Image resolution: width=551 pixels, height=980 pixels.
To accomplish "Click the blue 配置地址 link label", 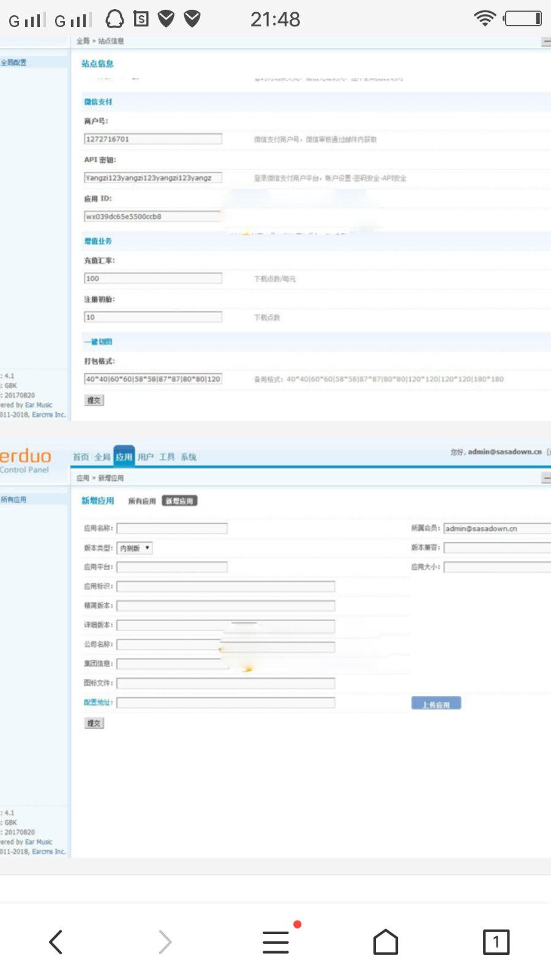I will (x=98, y=703).
